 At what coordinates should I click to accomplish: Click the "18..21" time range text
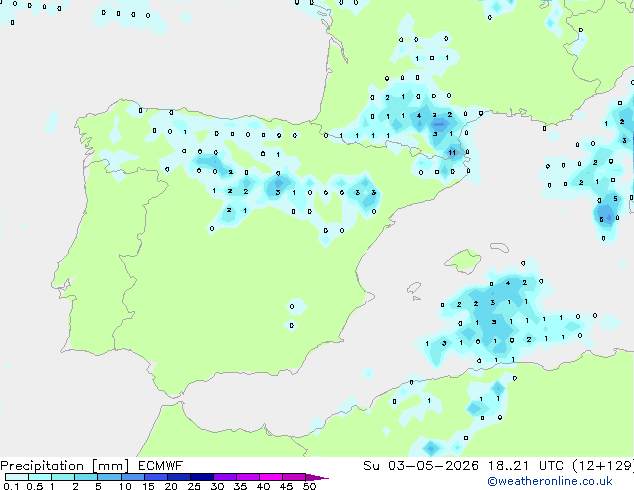coord(508,466)
